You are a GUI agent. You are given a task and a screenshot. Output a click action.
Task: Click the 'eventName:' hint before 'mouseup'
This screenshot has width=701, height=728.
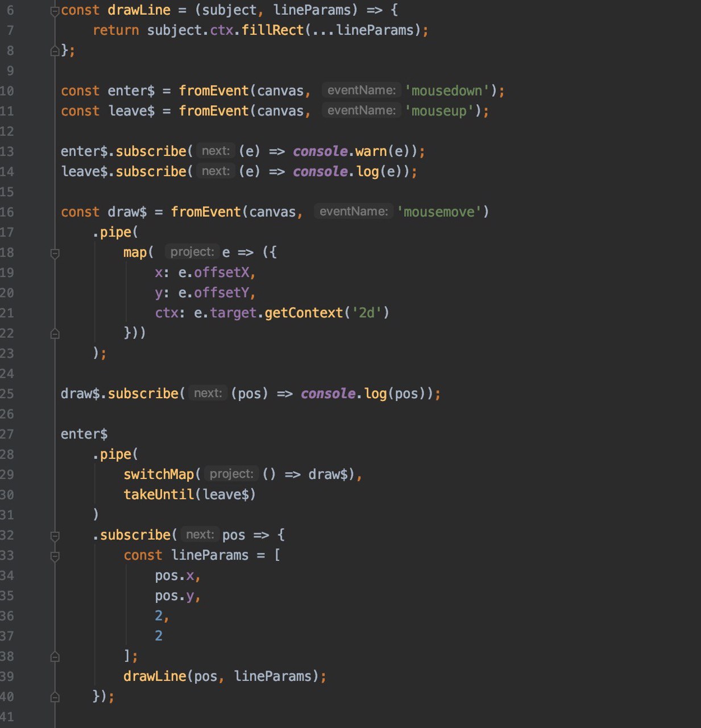tap(361, 110)
